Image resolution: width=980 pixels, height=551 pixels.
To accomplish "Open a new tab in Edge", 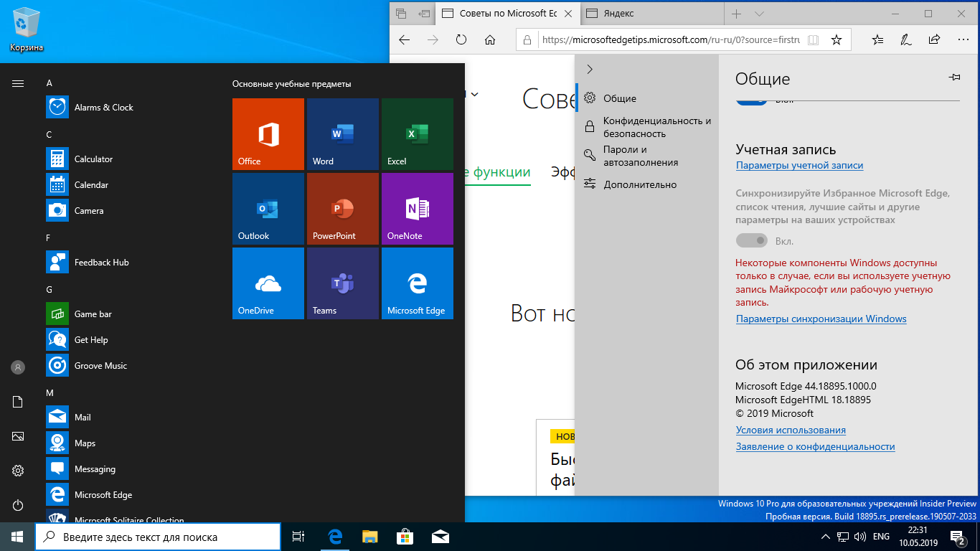I will 737,14.
